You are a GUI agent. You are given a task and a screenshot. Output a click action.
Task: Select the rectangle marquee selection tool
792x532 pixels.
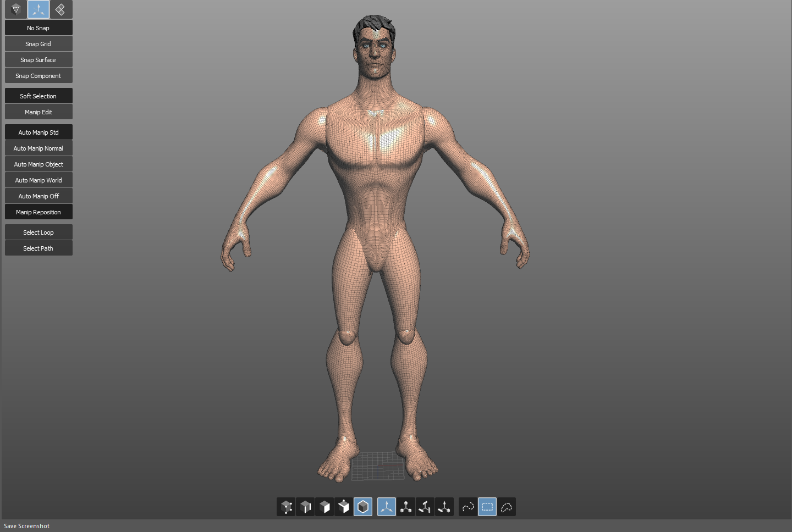[487, 507]
